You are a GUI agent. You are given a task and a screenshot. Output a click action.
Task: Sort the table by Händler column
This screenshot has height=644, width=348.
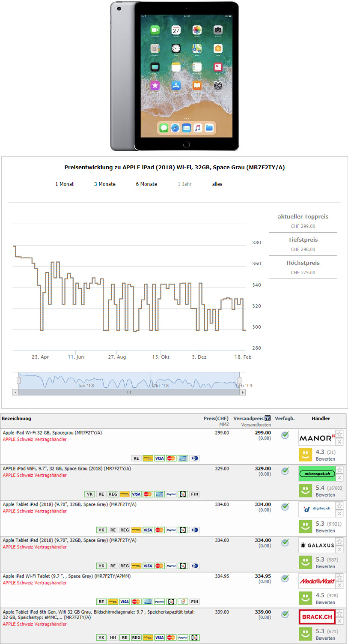pos(321,419)
